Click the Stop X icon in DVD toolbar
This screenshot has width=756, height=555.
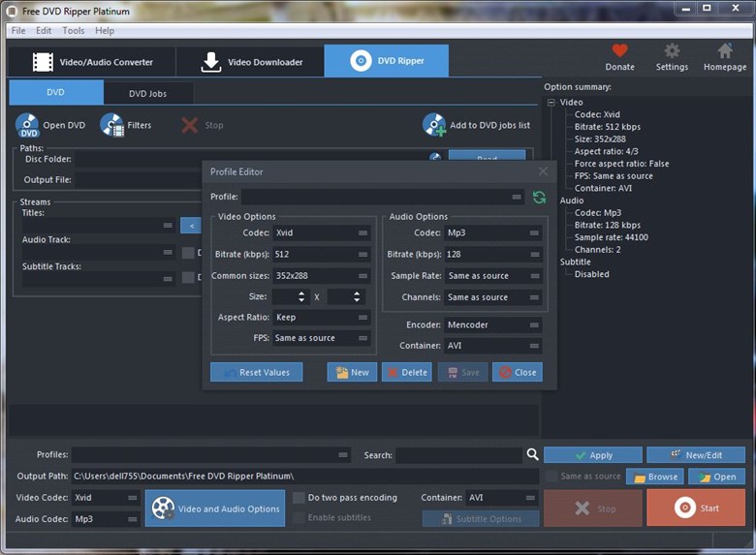click(189, 125)
